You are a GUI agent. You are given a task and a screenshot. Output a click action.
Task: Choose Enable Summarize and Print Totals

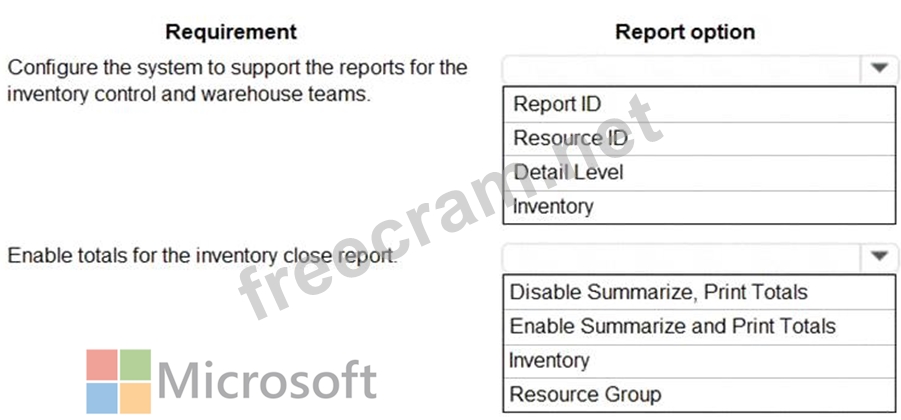coord(699,326)
